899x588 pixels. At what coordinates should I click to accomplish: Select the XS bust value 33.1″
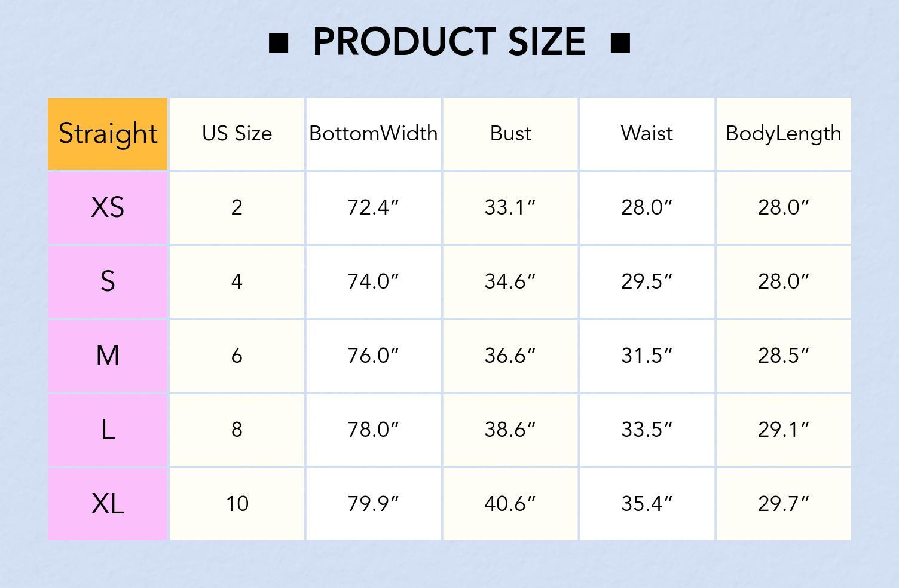coord(510,207)
